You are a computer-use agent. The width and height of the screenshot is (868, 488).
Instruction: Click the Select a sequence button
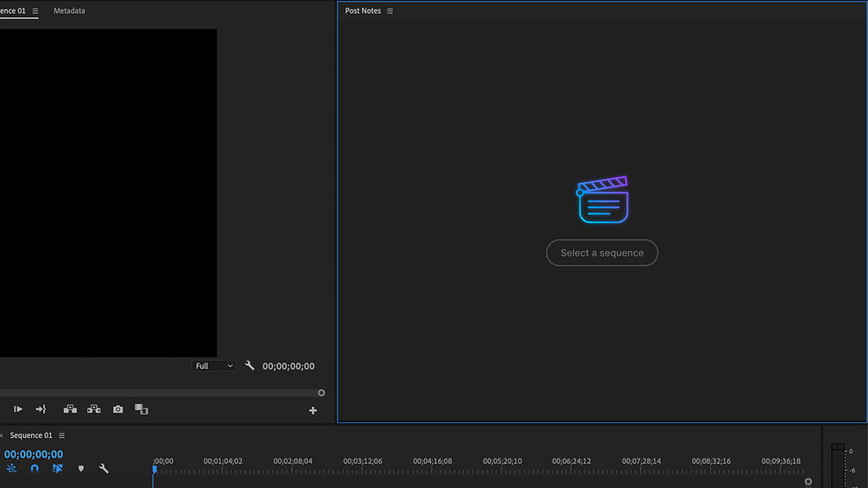[602, 253]
